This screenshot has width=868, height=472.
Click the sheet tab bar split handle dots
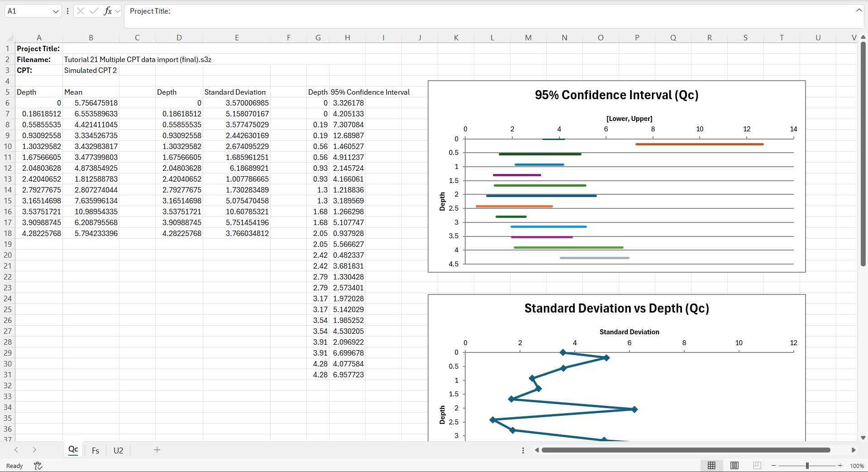click(523, 450)
